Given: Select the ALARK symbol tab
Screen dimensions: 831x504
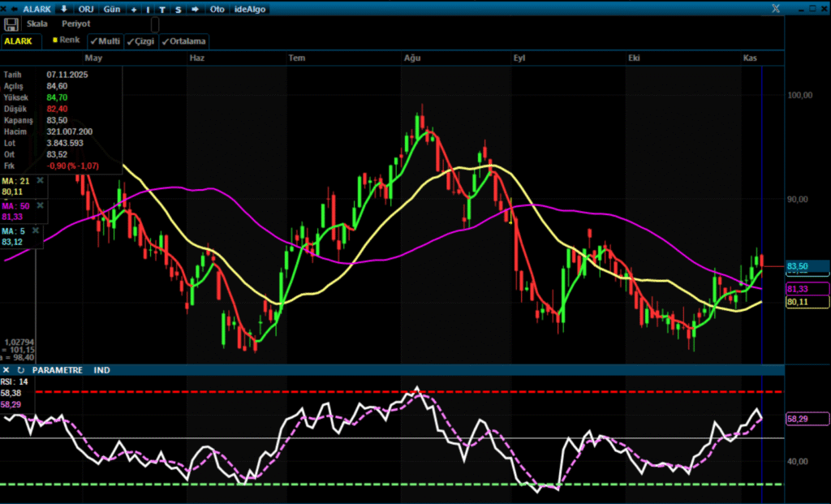Looking at the screenshot, I should 17,41.
